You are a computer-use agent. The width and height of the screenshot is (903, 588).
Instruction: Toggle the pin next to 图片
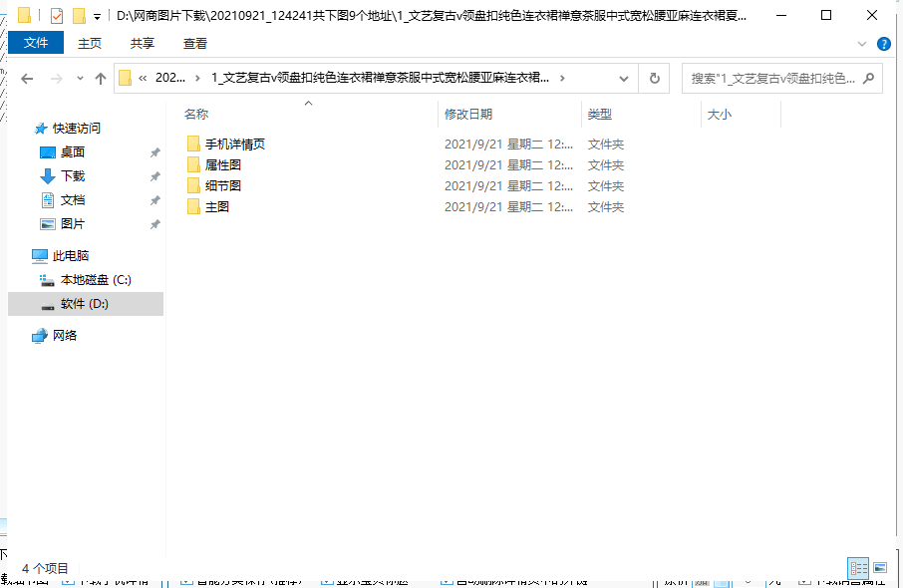[156, 223]
